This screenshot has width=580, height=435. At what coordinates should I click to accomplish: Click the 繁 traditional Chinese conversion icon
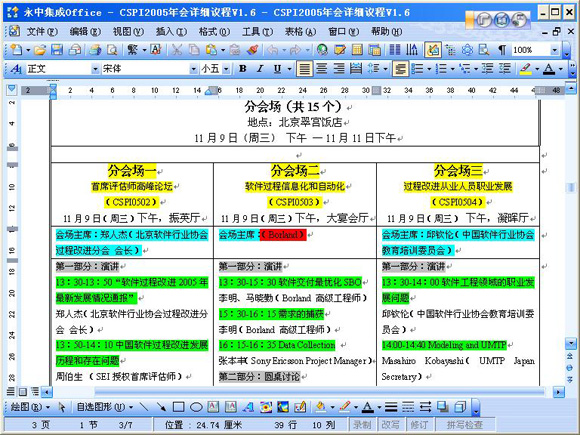132,50
